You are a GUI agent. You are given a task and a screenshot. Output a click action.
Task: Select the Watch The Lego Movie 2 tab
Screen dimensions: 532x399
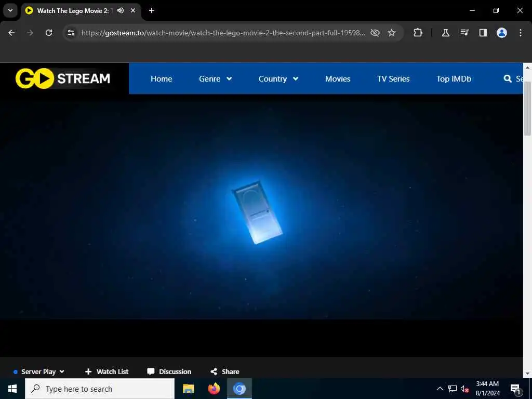click(82, 10)
